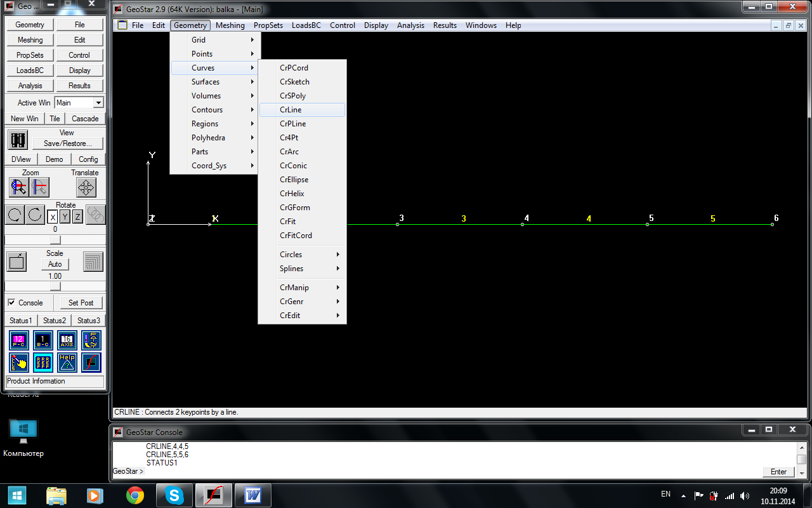Open the Analysis menu in menu bar
This screenshot has height=508, width=812.
410,25
